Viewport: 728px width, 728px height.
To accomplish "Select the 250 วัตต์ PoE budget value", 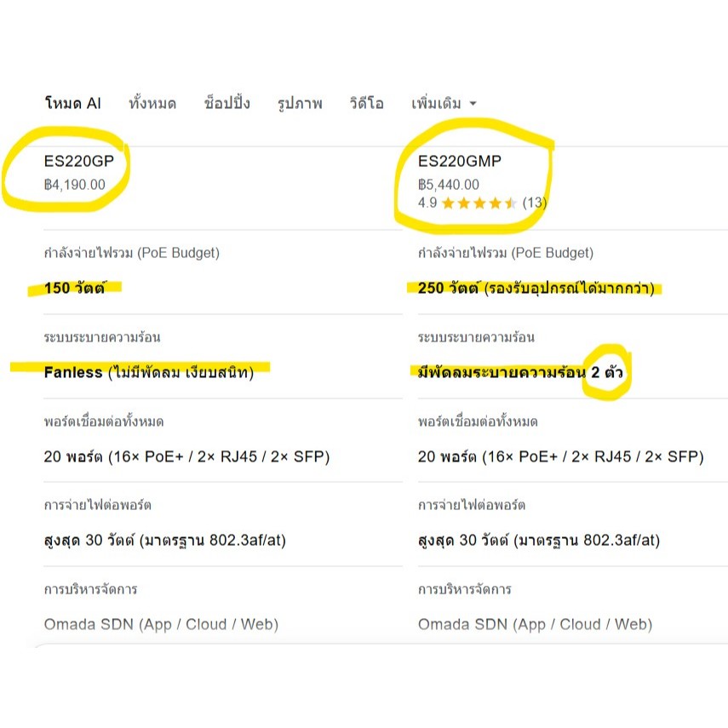I will click(536, 289).
